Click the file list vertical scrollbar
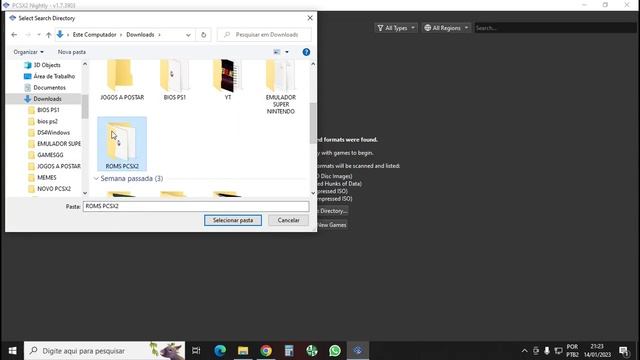The image size is (640, 360). pyautogui.click(x=313, y=122)
